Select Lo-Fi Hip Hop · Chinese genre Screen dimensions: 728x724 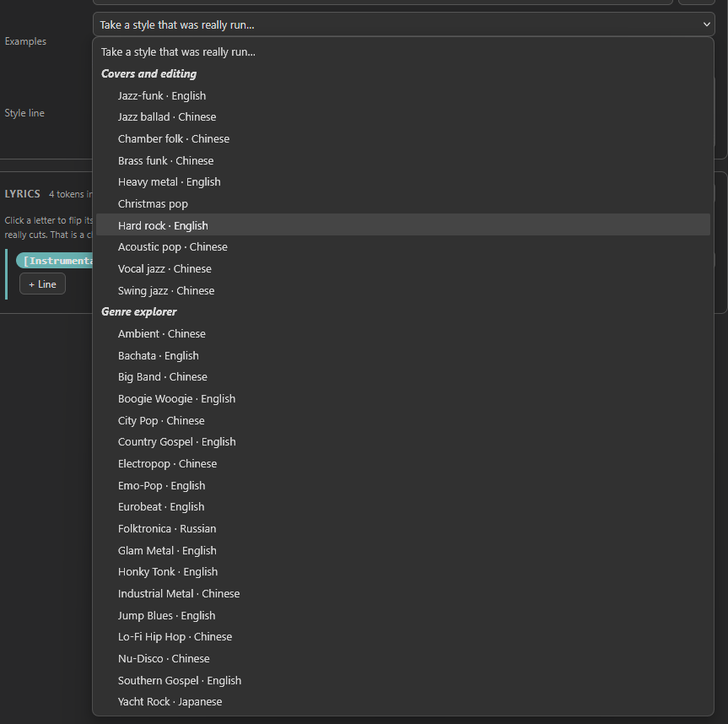coord(403,637)
